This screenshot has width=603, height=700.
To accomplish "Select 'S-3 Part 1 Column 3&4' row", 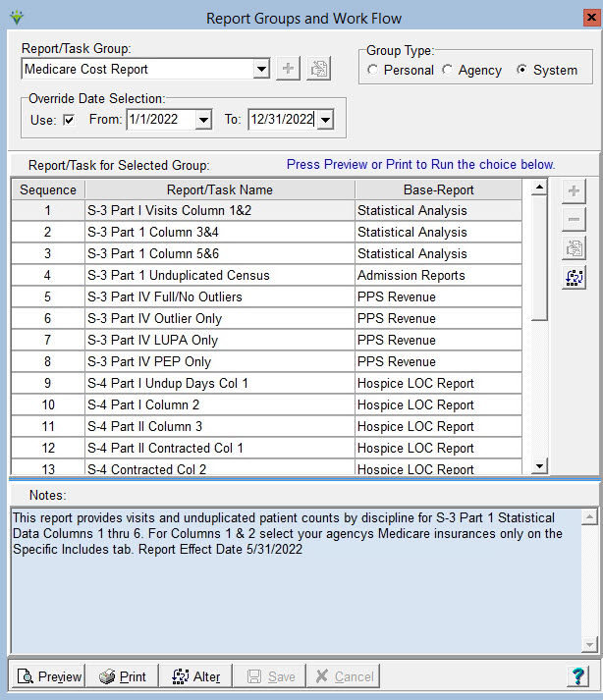I will click(220, 232).
